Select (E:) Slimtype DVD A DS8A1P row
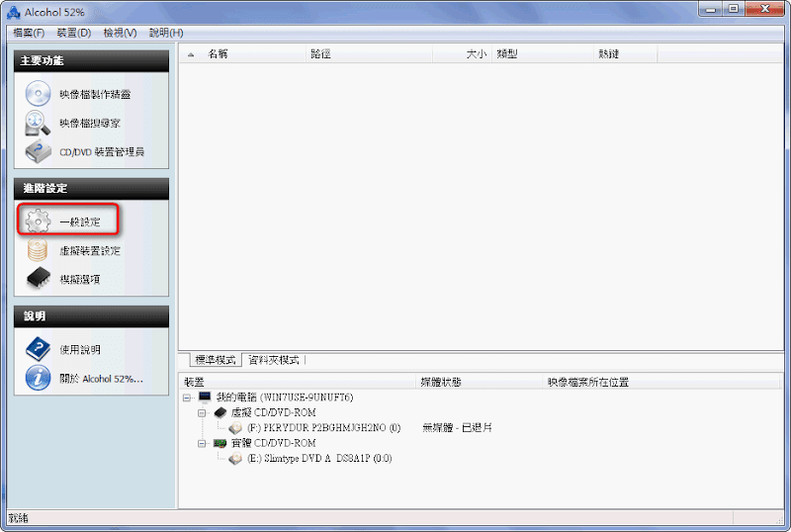 pyautogui.click(x=319, y=458)
